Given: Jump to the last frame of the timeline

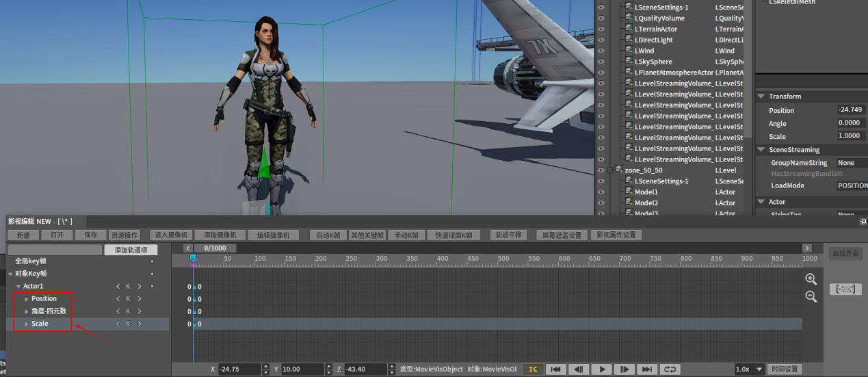Looking at the screenshot, I should click(x=646, y=369).
